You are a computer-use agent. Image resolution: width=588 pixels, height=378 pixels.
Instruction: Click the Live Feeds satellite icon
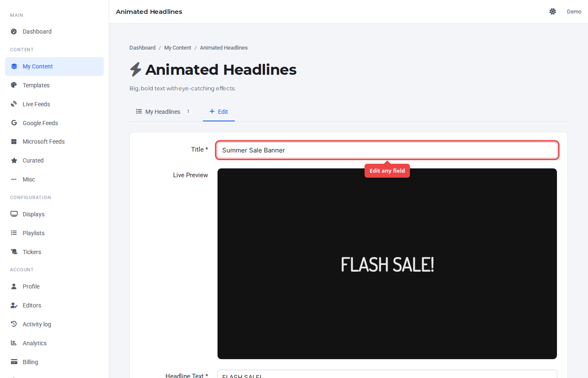pos(14,104)
